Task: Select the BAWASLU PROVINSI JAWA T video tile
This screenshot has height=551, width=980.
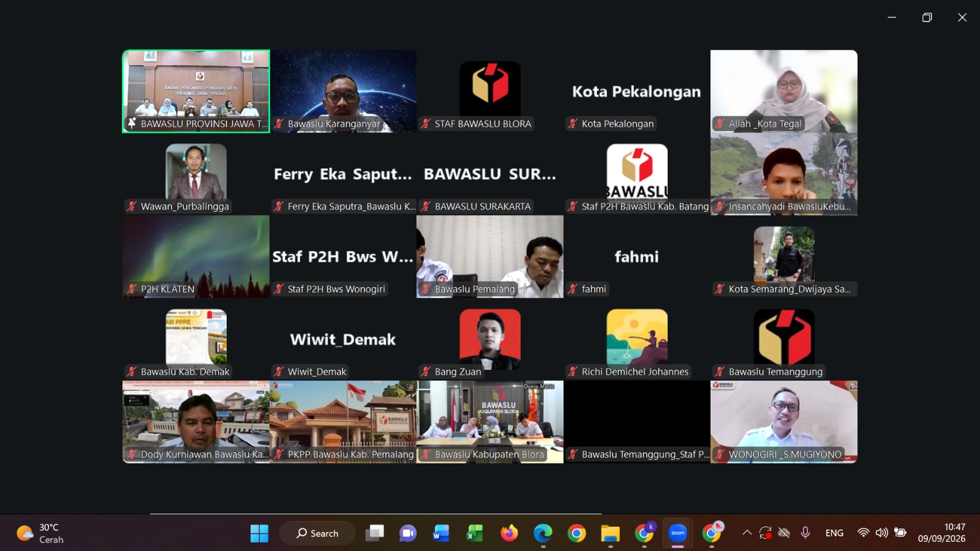Action: pyautogui.click(x=196, y=91)
